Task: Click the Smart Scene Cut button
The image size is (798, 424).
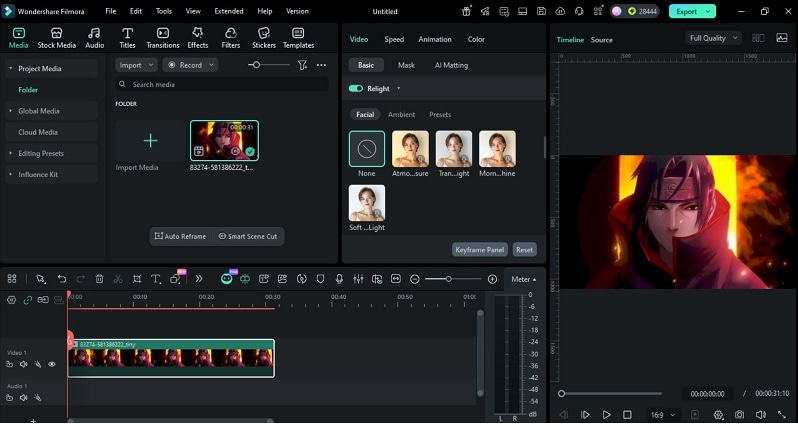Action: 248,236
